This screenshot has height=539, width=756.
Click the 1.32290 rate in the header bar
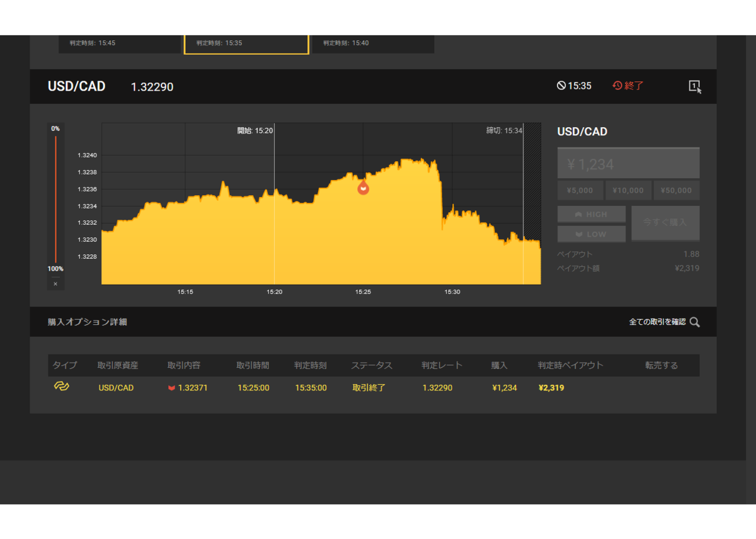(x=152, y=87)
